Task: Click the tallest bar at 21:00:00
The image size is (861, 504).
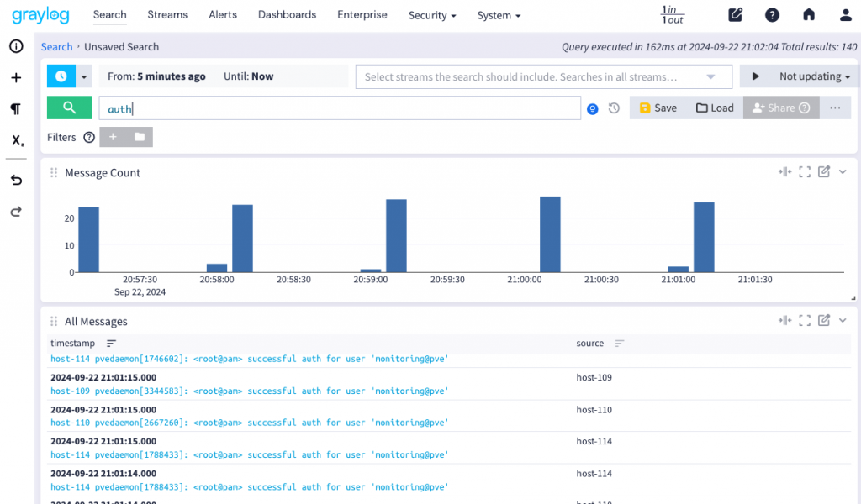Action: [x=550, y=234]
